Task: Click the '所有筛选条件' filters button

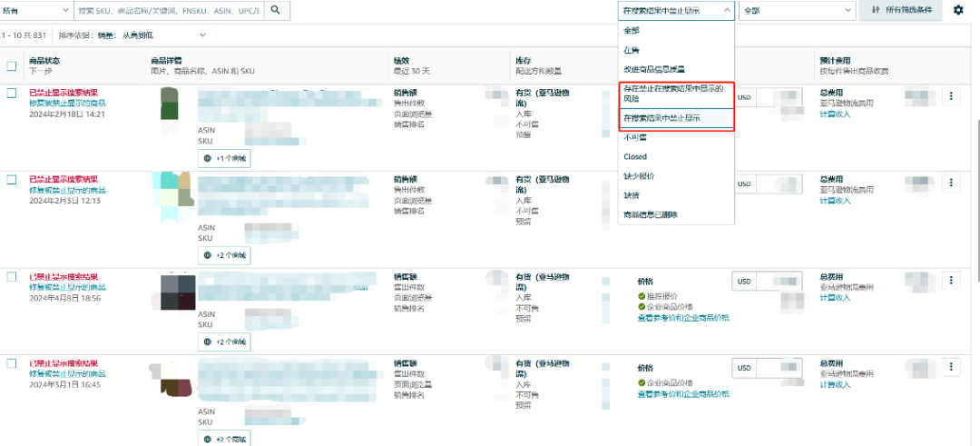Action: [x=901, y=10]
